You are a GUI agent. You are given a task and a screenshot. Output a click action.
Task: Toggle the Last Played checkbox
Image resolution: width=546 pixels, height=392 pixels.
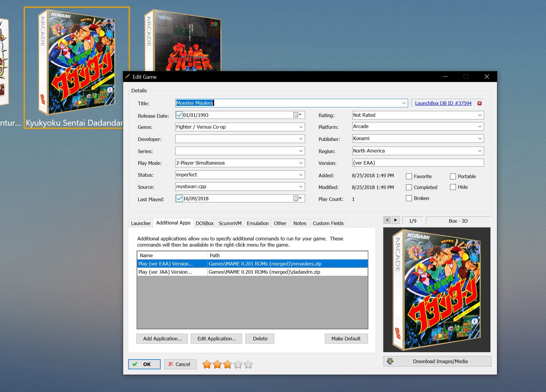179,199
